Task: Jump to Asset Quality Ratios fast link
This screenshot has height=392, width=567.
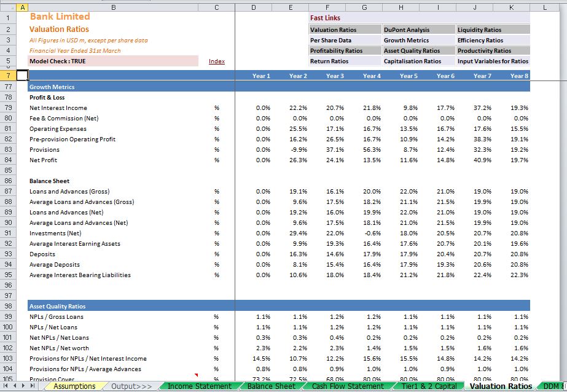Action: pyautogui.click(x=419, y=50)
